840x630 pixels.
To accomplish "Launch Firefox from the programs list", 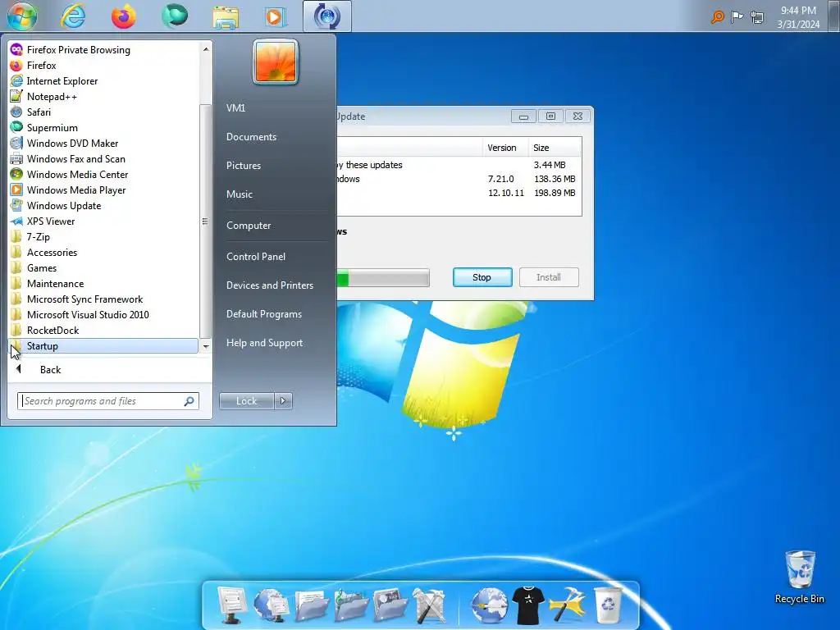I will coord(103,66).
